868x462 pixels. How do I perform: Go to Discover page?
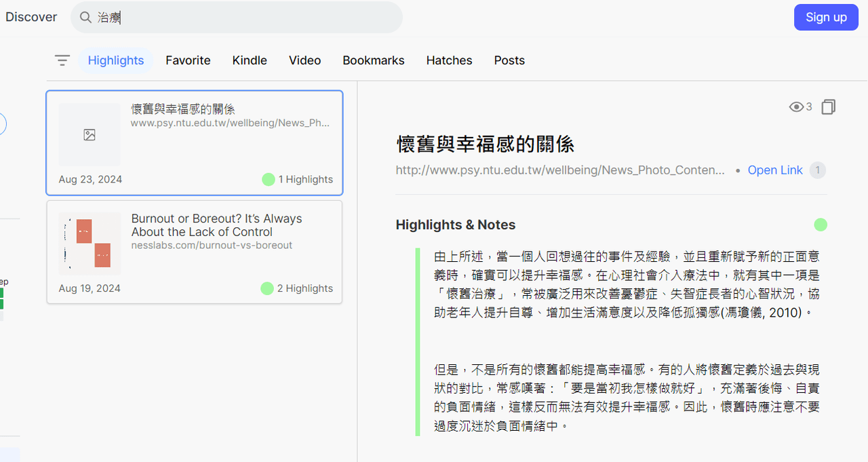point(31,17)
